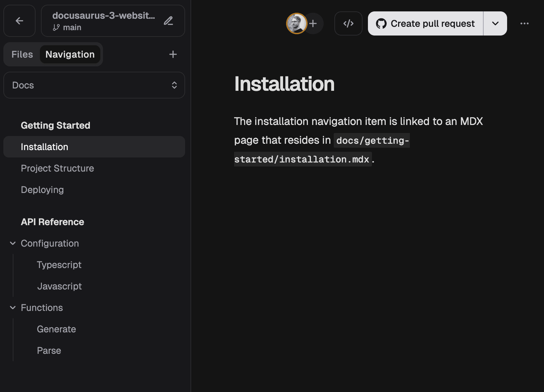Open the code view icon
The height and width of the screenshot is (392, 544).
tap(348, 23)
